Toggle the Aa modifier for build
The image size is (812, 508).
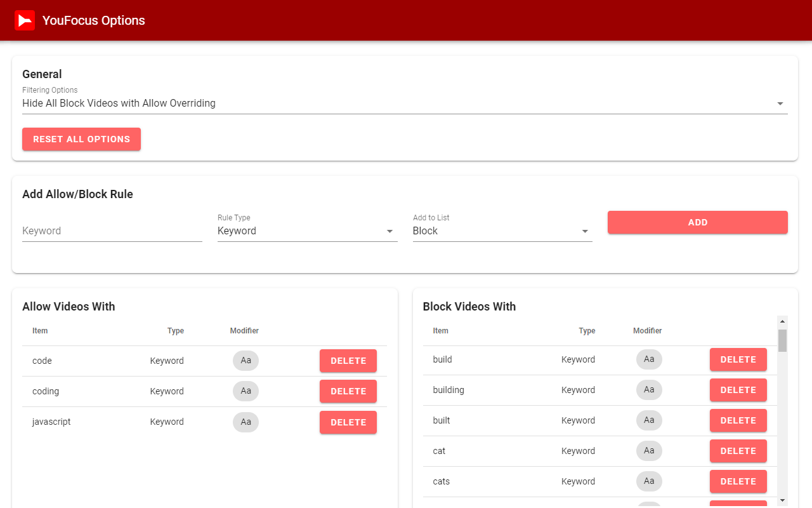[x=649, y=359]
